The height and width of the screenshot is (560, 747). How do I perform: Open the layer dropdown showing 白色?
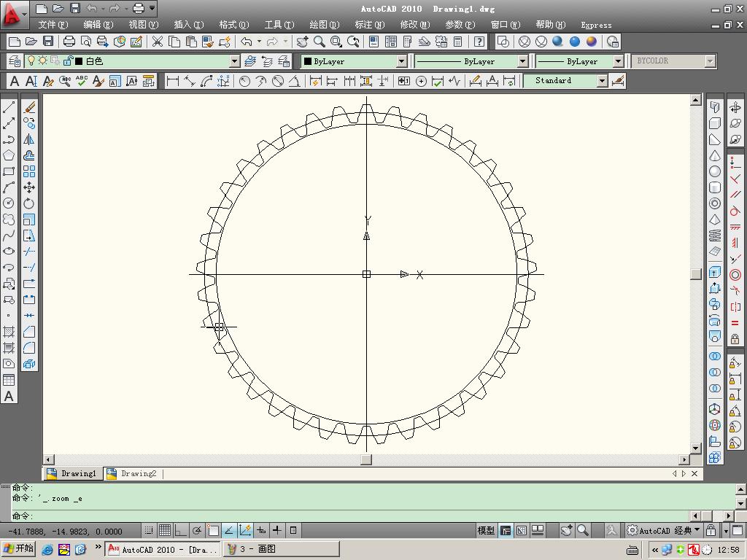tap(234, 61)
